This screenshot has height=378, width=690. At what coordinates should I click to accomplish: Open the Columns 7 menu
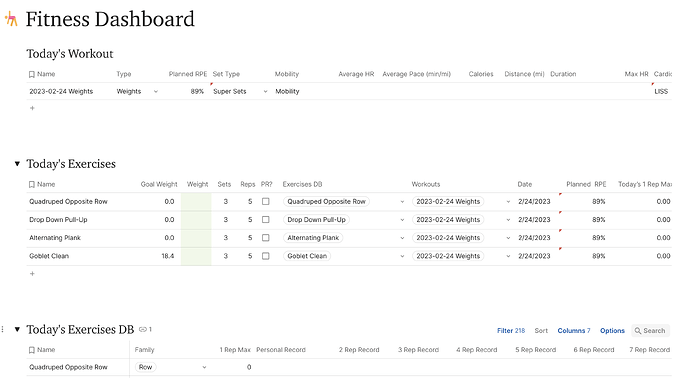574,330
